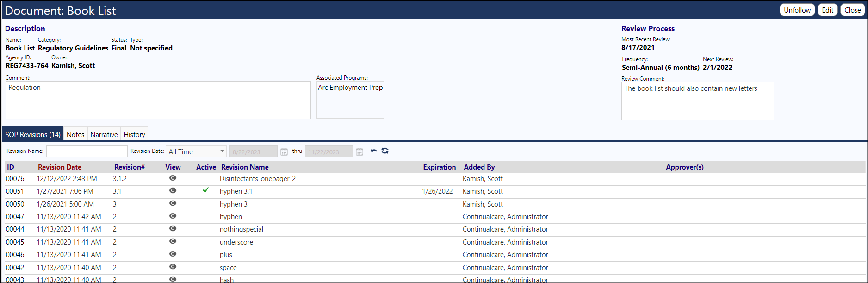Sort by View column header
The width and height of the screenshot is (868, 283).
tap(173, 167)
